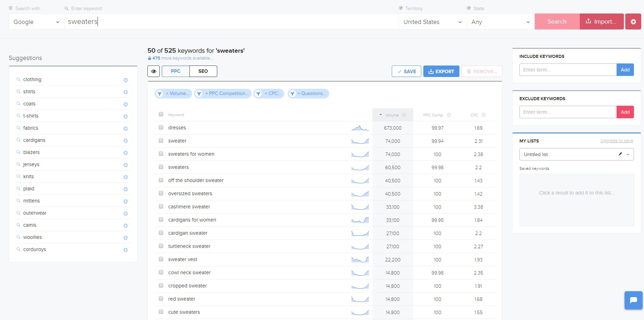Open the State 'Any' dropdown
644x320 pixels.
pyautogui.click(x=501, y=21)
